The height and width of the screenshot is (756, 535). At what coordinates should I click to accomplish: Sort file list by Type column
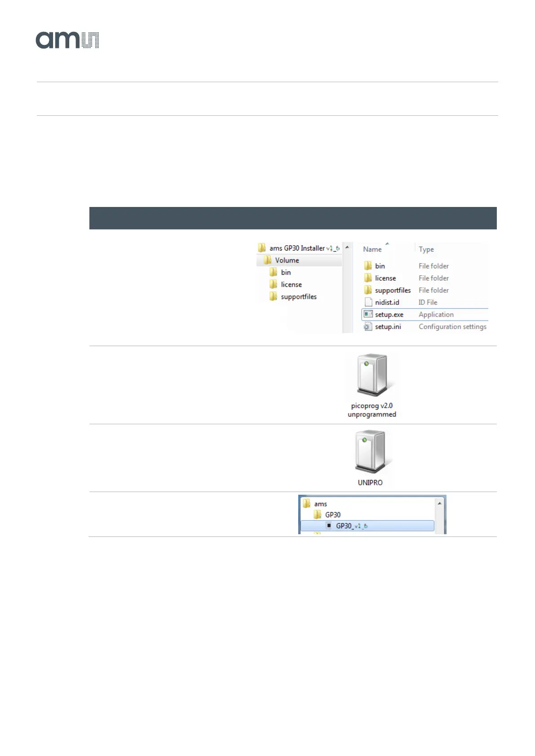(426, 249)
